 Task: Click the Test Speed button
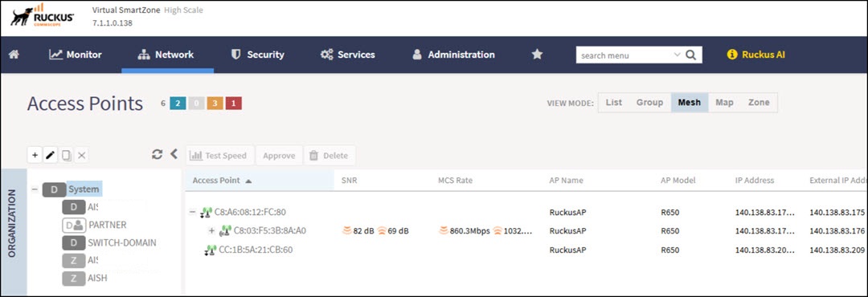point(220,156)
